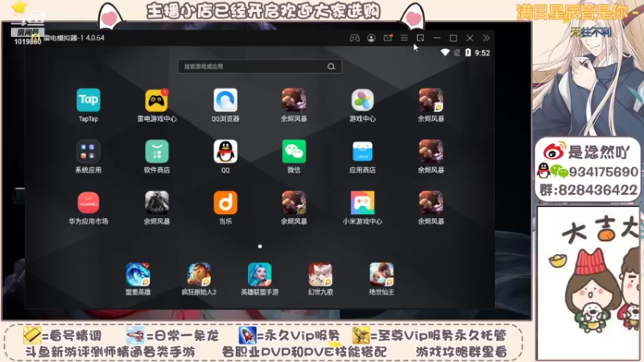
Task: Open 华为应用市场 Huawei store
Action: point(89,203)
